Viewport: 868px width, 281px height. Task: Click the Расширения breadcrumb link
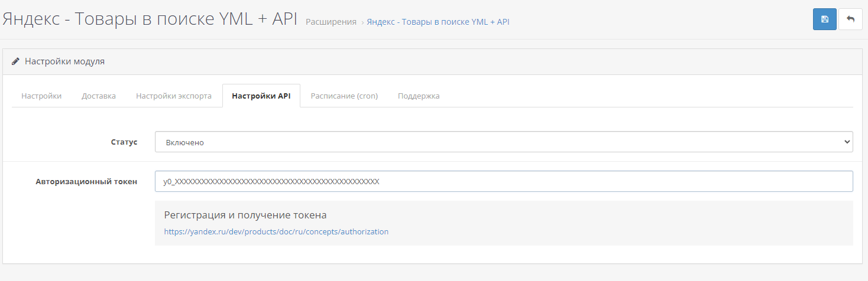331,22
